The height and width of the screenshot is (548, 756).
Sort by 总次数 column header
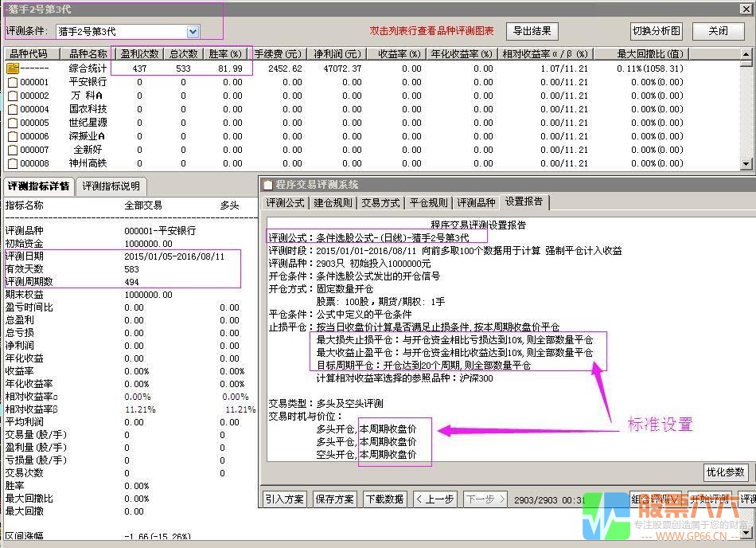(183, 53)
